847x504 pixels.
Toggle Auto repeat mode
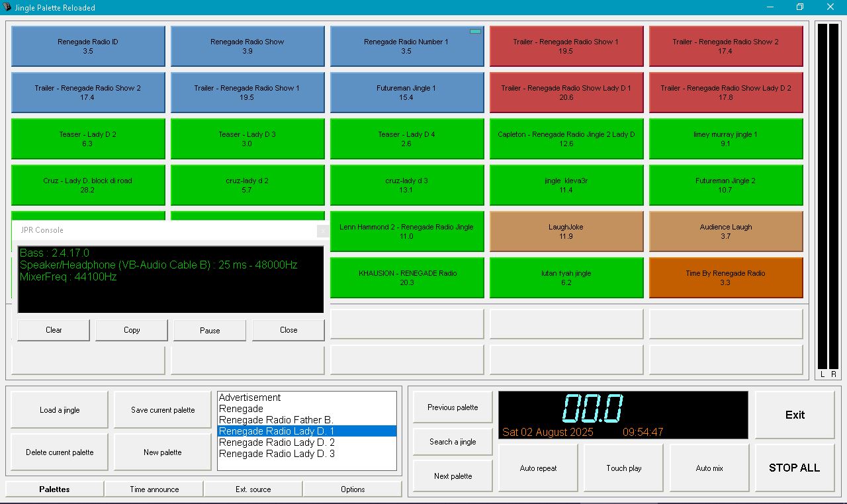(x=538, y=468)
